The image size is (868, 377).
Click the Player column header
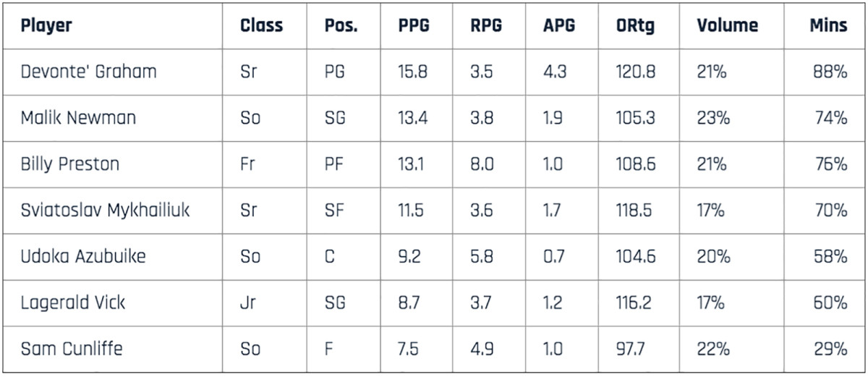46,26
